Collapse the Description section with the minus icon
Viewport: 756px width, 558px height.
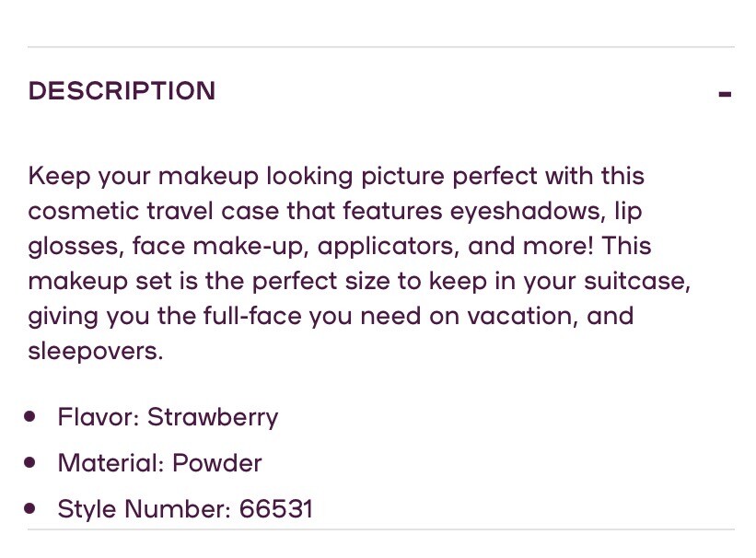tap(725, 94)
